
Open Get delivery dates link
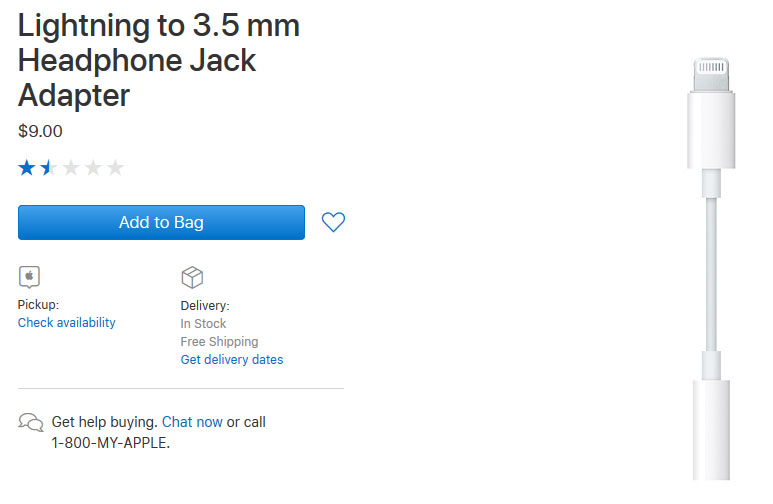(x=232, y=360)
